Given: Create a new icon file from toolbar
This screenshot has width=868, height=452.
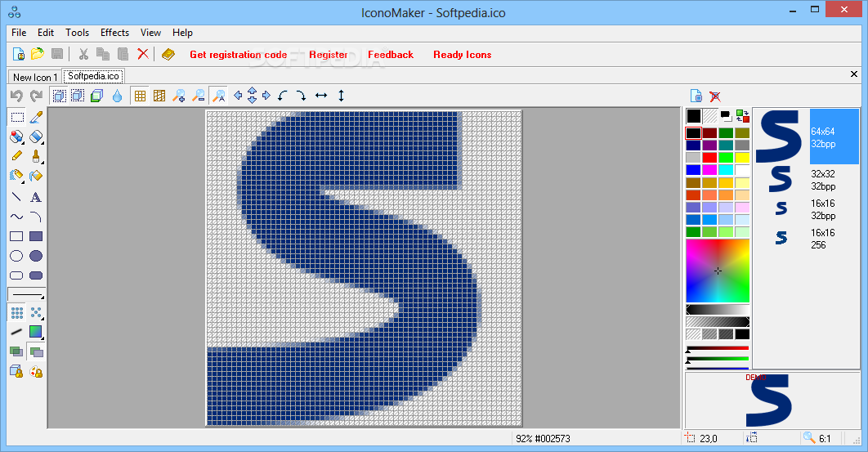Looking at the screenshot, I should coord(18,54).
